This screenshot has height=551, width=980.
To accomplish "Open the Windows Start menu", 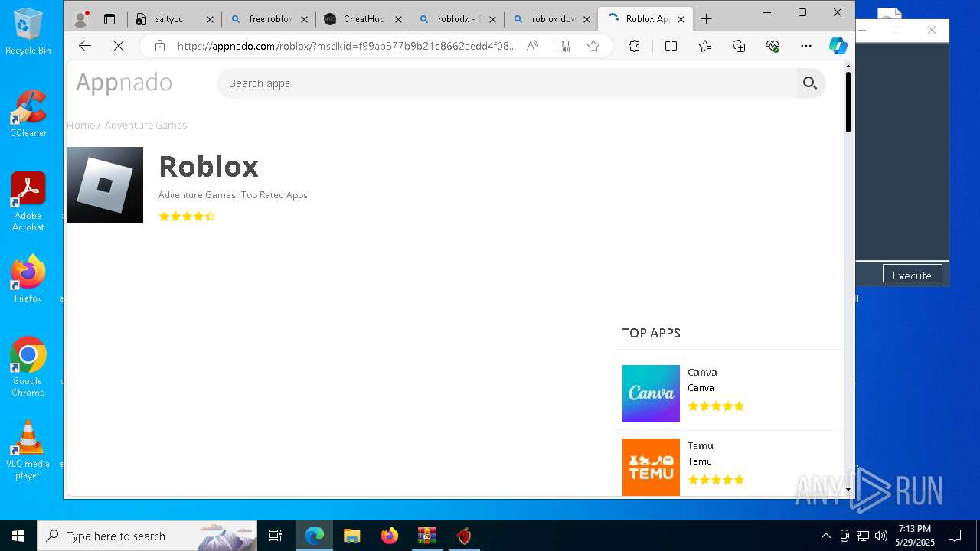I will pos(18,536).
